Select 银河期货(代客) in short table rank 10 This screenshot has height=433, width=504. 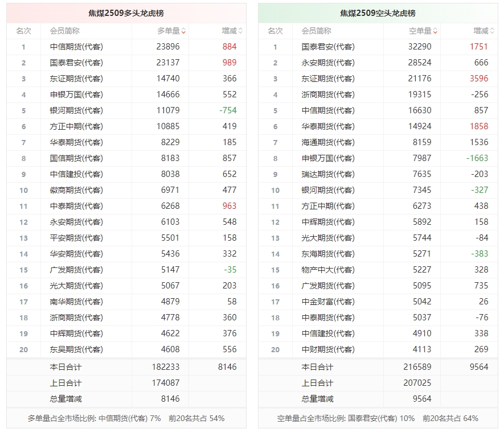328,190
